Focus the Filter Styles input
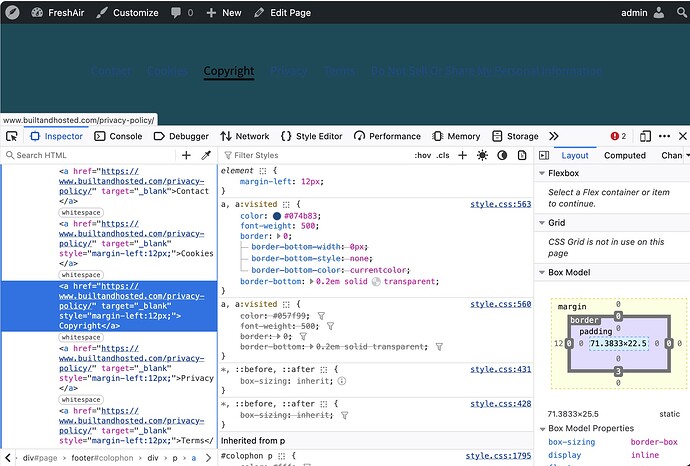Image resolution: width=690 pixels, height=466 pixels. (315, 155)
